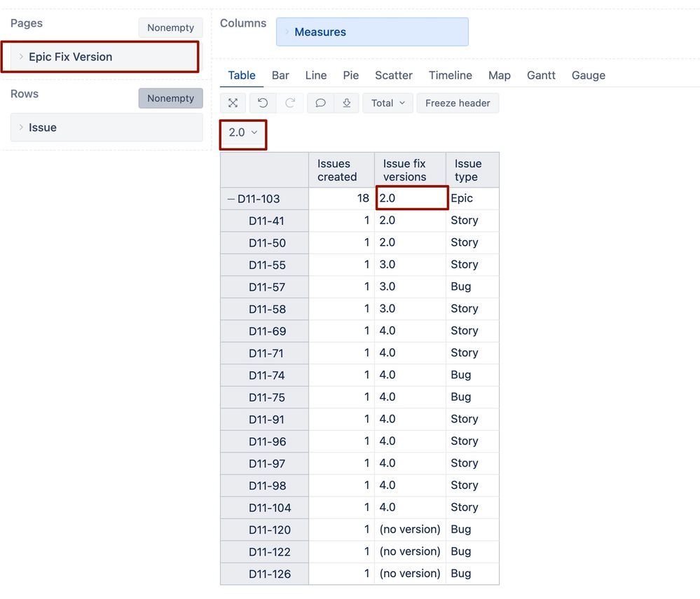Switch to the Pie chart tab
The width and height of the screenshot is (700, 599).
tap(351, 76)
